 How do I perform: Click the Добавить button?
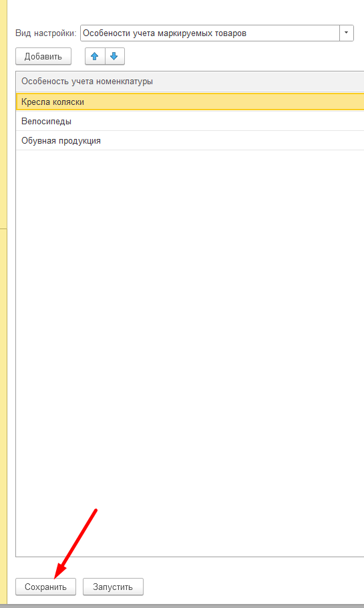43,56
